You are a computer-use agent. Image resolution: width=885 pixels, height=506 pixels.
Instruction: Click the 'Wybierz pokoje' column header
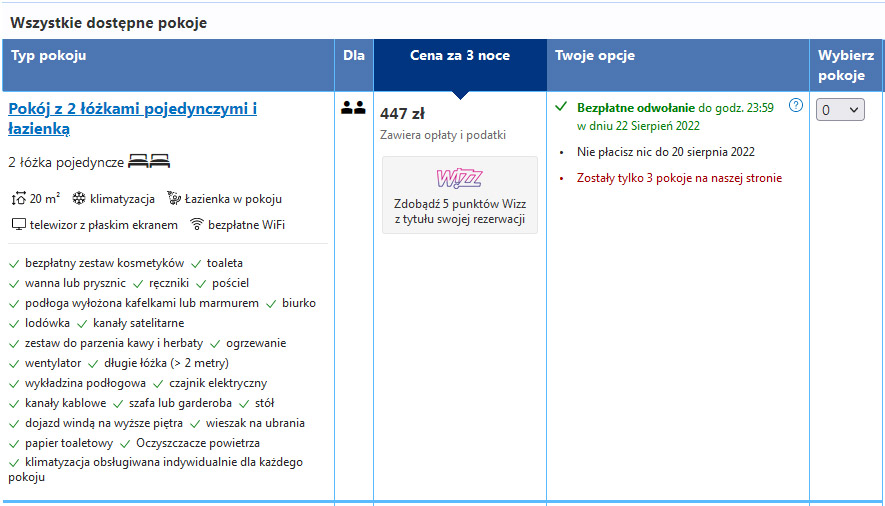tap(845, 65)
